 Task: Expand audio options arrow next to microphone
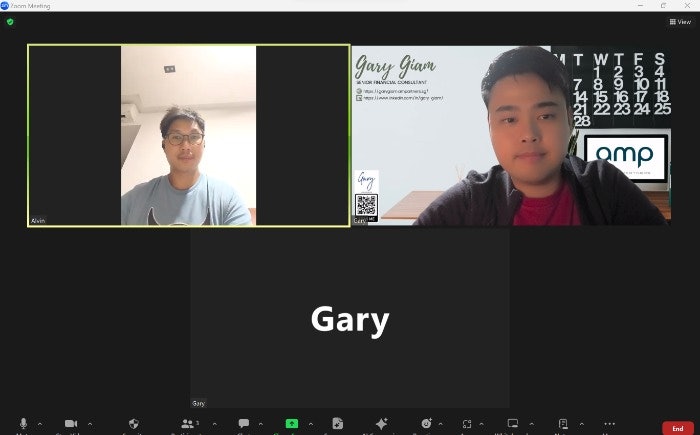click(41, 424)
